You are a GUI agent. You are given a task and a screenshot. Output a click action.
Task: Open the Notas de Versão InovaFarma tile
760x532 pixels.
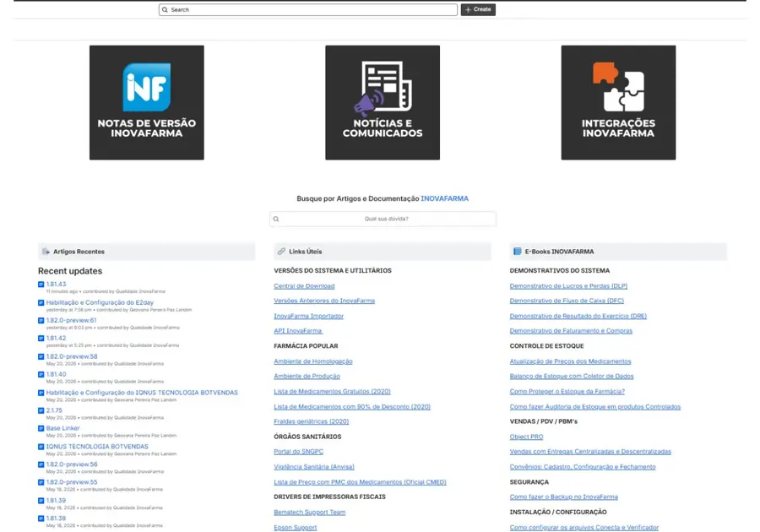(x=146, y=103)
